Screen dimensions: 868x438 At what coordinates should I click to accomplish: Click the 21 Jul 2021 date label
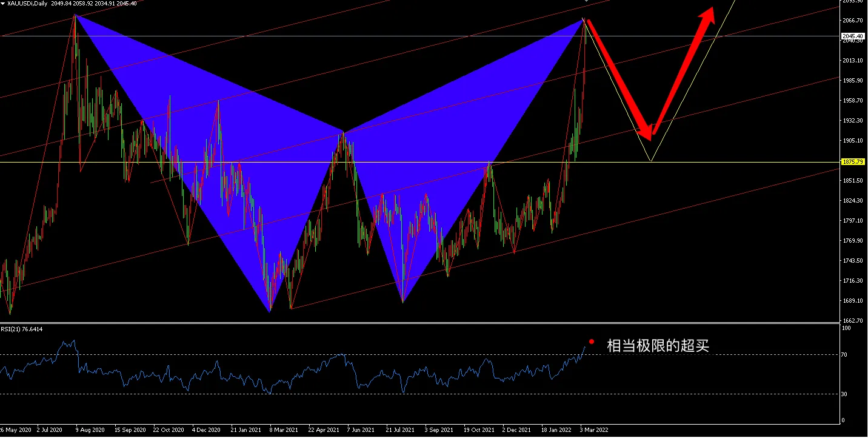pos(401,430)
